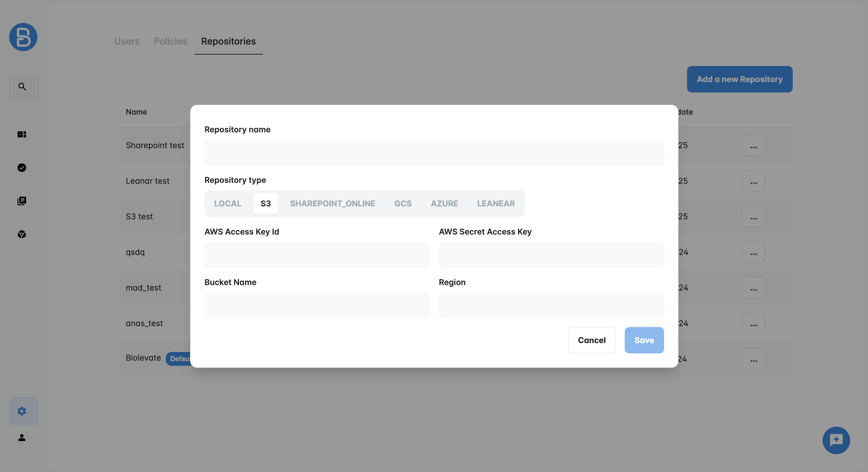This screenshot has height=472, width=868.
Task: Select the 'qsdq' repository name
Action: [135, 252]
